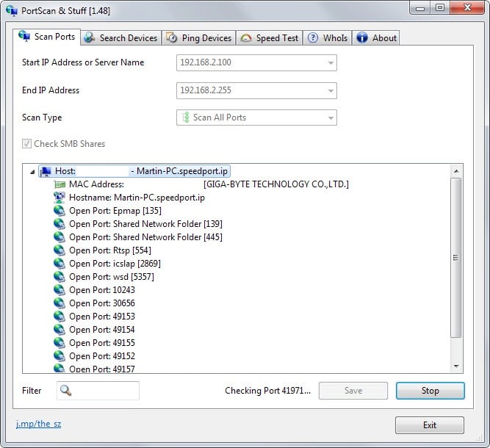Click the results list scrollbar down arrow

456,366
